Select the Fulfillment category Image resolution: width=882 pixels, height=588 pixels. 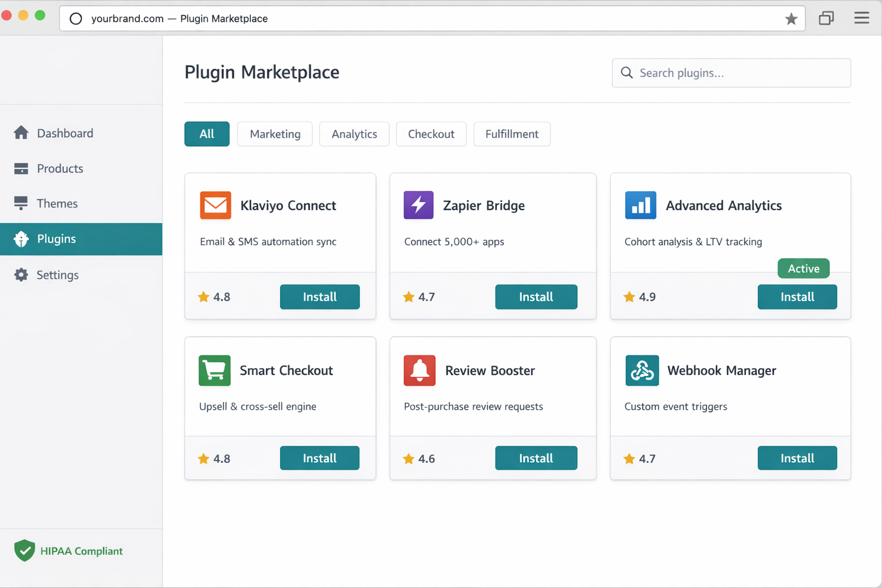coord(512,134)
